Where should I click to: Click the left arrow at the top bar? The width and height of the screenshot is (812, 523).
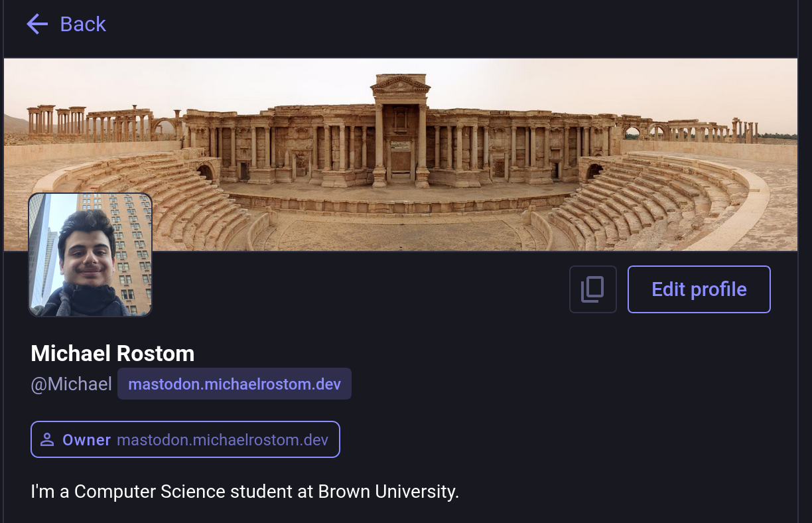(37, 24)
